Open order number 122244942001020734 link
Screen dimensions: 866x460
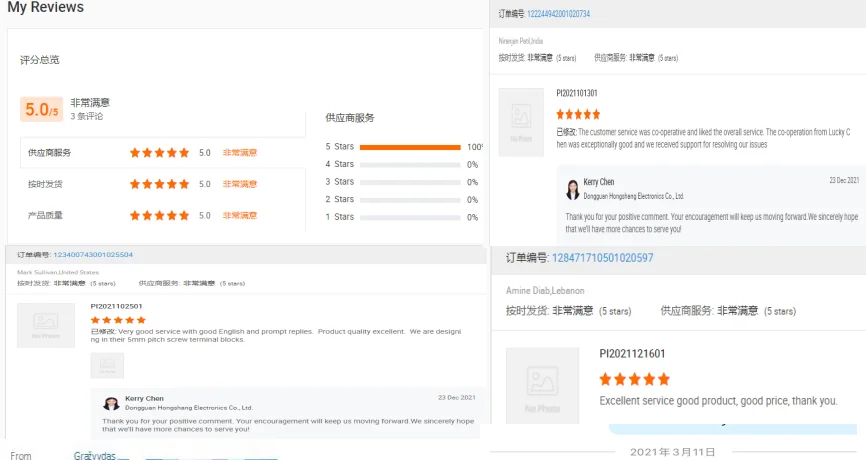(x=558, y=14)
